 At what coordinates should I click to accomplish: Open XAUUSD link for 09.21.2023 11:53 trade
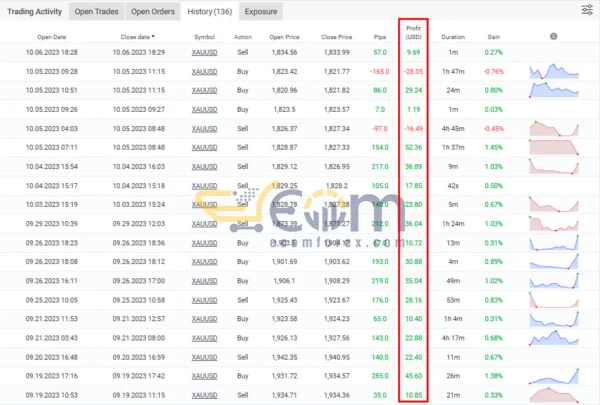tap(204, 319)
